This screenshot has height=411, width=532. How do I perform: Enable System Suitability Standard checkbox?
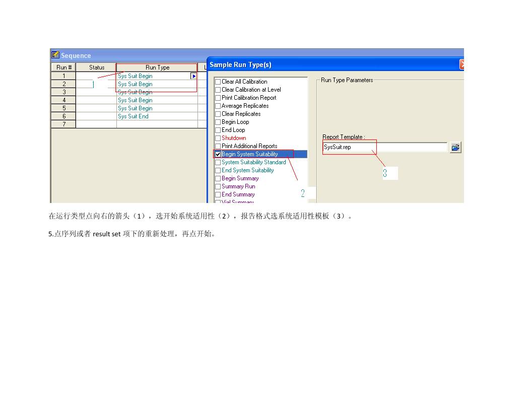(218, 162)
